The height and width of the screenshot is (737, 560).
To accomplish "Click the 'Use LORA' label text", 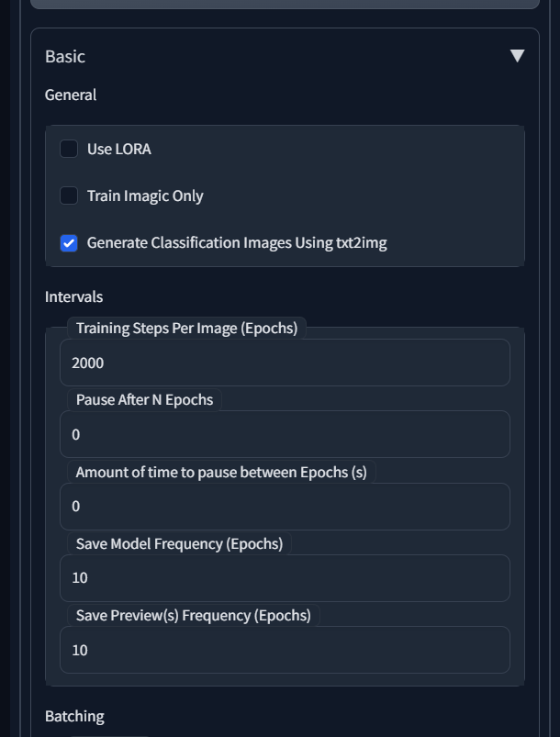I will pyautogui.click(x=118, y=149).
